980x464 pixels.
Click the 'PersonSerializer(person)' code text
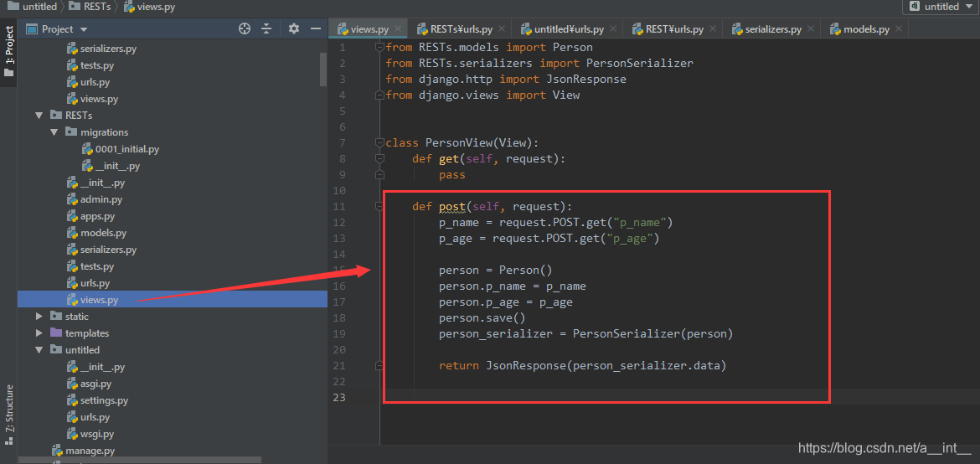click(652, 334)
